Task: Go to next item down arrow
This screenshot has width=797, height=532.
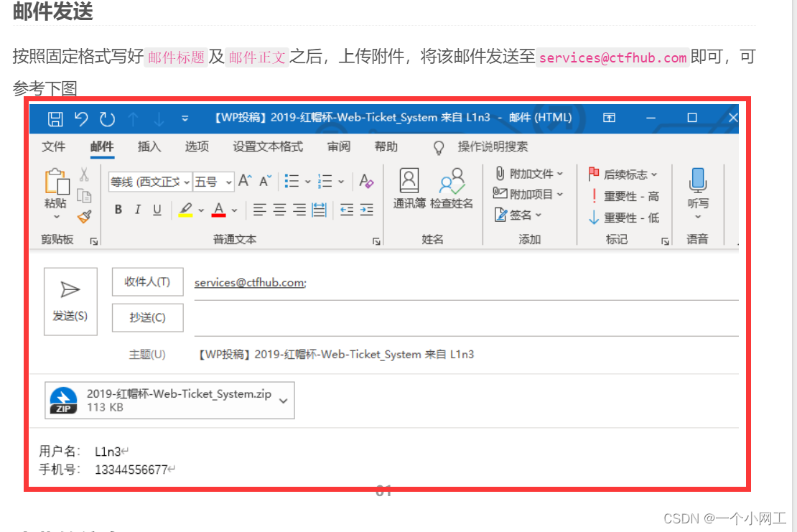Action: click(159, 119)
